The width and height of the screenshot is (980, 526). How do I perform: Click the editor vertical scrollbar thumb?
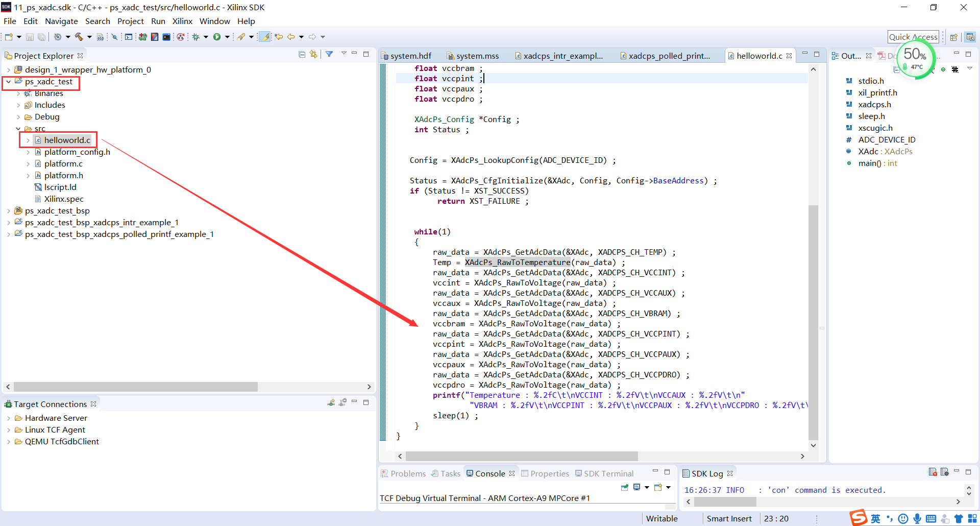(x=813, y=322)
